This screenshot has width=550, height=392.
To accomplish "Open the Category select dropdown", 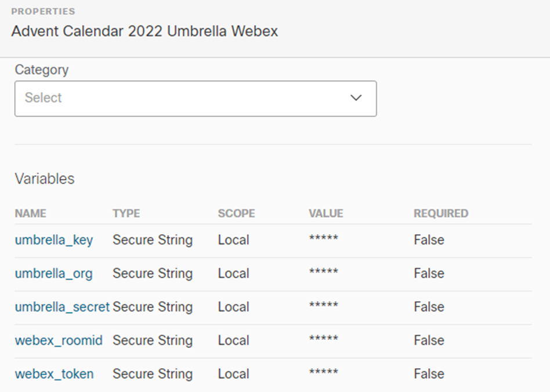I will [x=195, y=98].
